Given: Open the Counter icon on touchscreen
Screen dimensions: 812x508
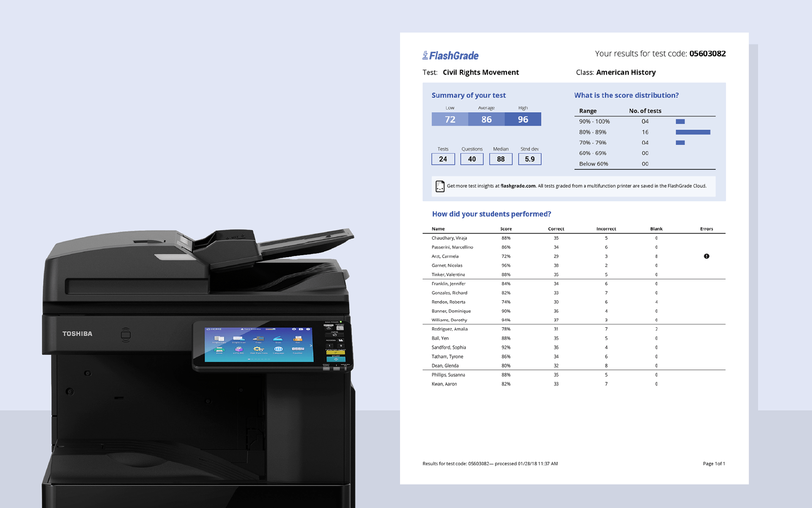Looking at the screenshot, I should coord(298,350).
